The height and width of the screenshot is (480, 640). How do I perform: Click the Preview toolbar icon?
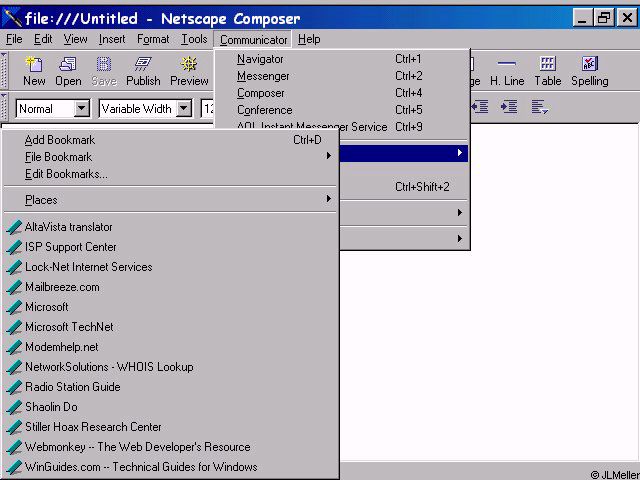(189, 64)
